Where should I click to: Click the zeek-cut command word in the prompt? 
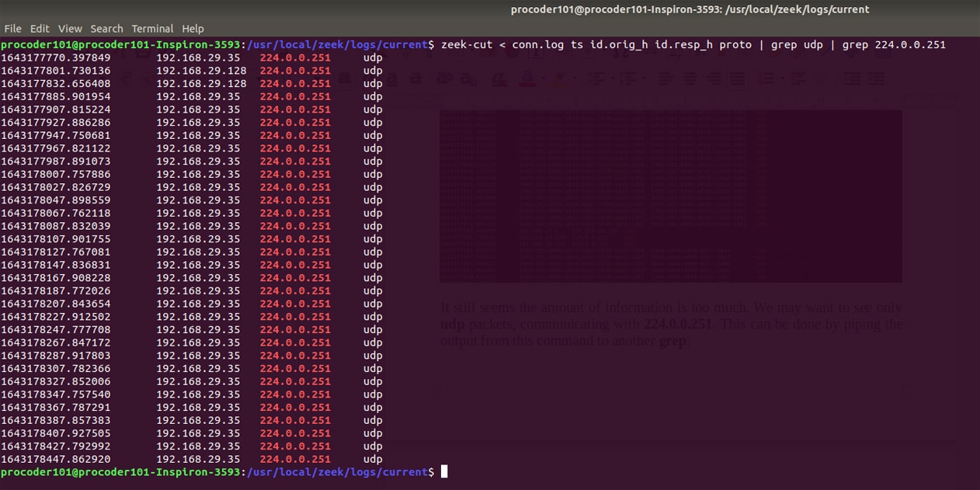point(466,45)
